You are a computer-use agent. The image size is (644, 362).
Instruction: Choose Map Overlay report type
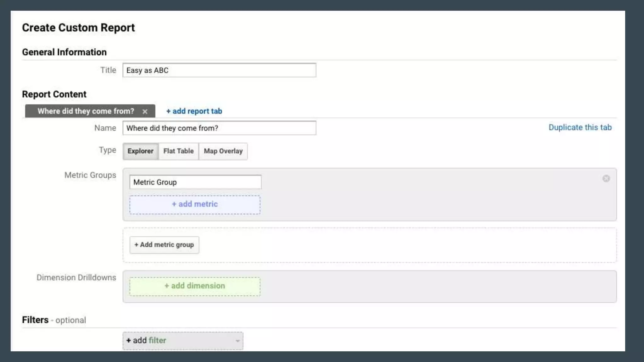coord(223,151)
